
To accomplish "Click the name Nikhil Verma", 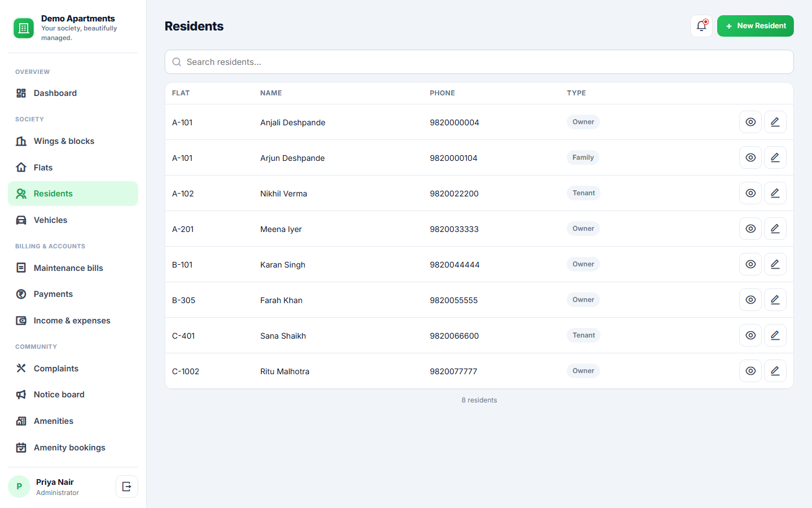I will click(x=284, y=194).
